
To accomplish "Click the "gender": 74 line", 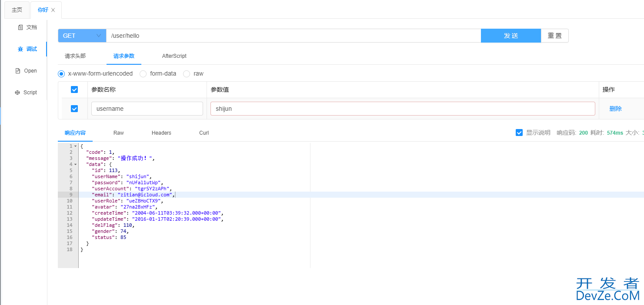I will [x=110, y=232].
